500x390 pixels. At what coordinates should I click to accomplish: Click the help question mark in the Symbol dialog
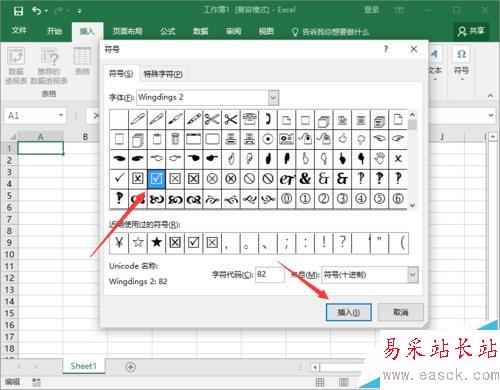point(386,49)
